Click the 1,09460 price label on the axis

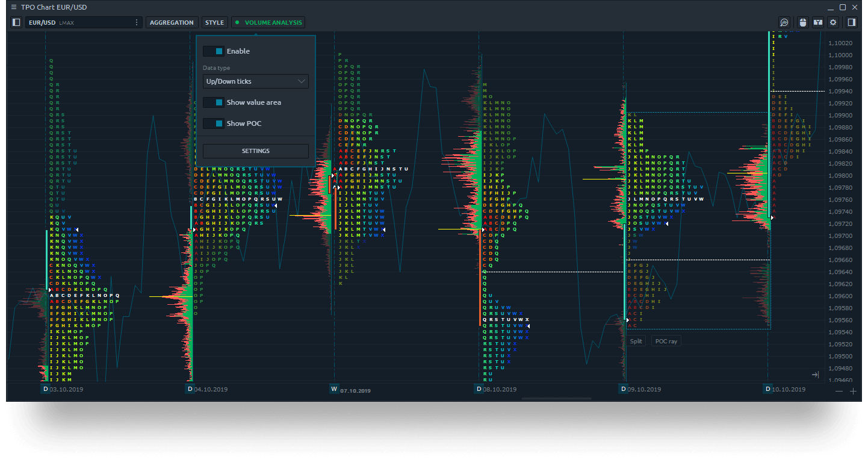tap(840, 381)
